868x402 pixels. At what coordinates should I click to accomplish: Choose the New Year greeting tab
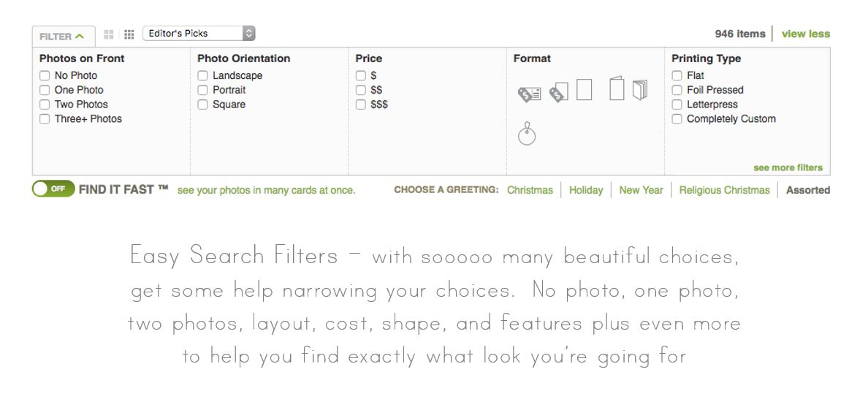pos(641,190)
